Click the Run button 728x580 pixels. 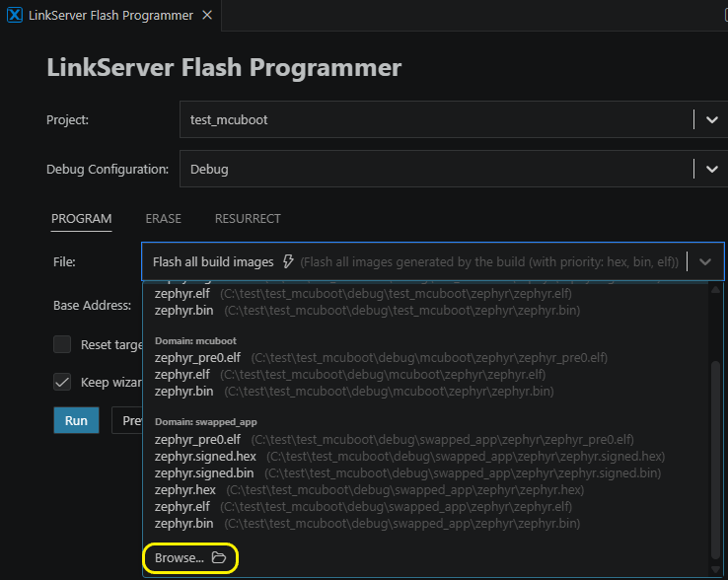pos(76,420)
